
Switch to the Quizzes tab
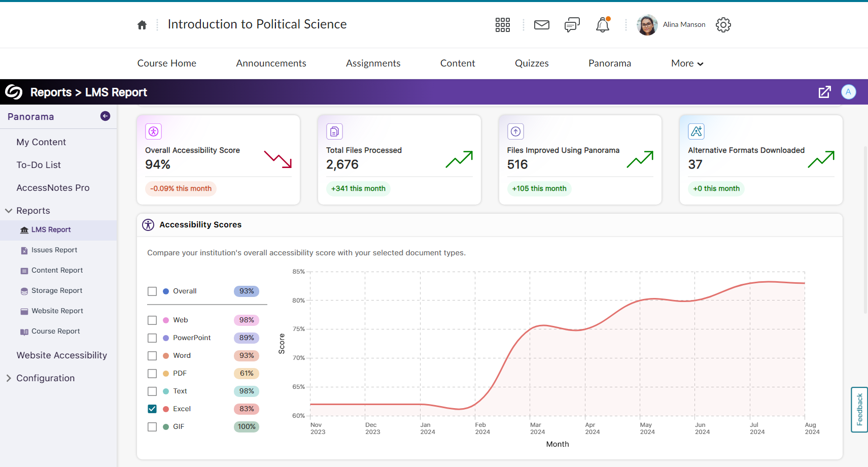(x=532, y=63)
